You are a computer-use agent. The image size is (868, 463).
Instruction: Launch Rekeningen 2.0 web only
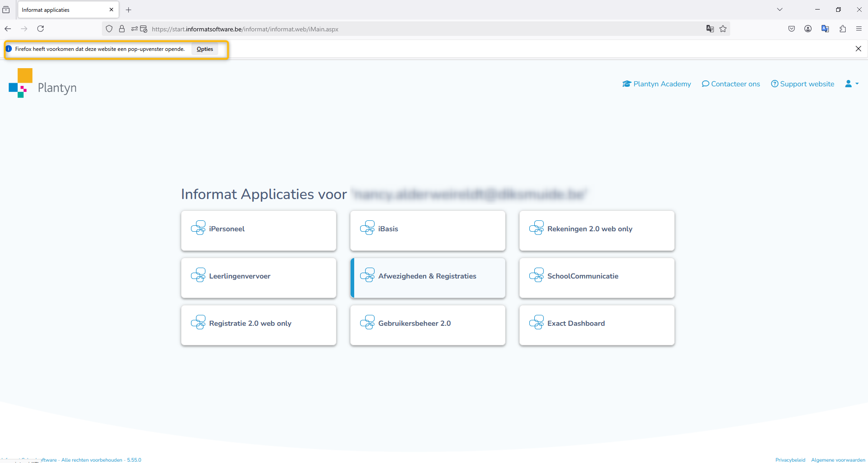(x=597, y=230)
